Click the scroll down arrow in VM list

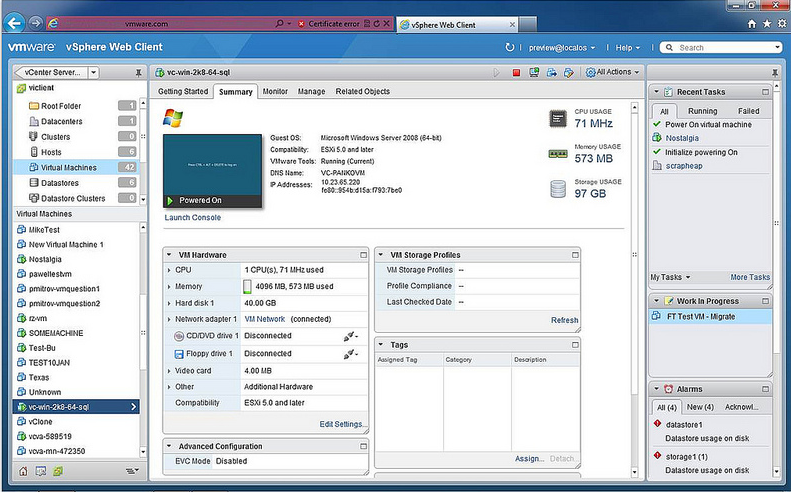(143, 452)
